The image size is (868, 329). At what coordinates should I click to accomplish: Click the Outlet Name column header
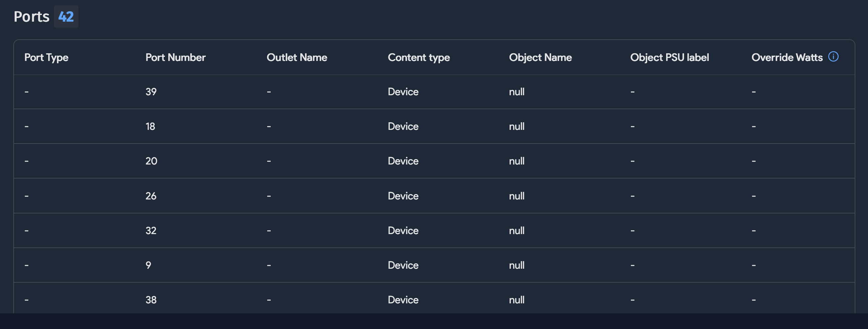(297, 57)
